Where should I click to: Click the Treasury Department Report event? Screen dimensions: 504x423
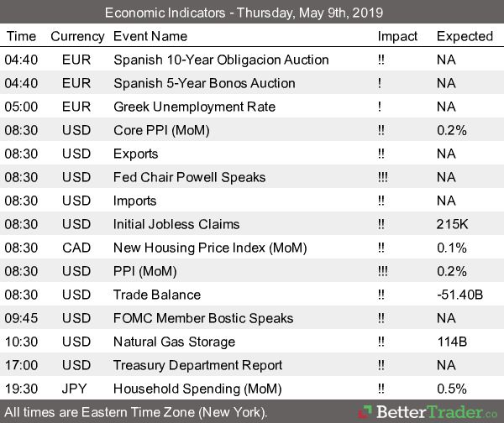(x=197, y=365)
